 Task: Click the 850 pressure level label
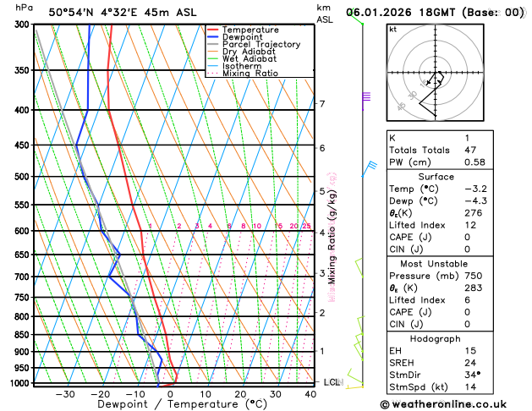point(24,335)
